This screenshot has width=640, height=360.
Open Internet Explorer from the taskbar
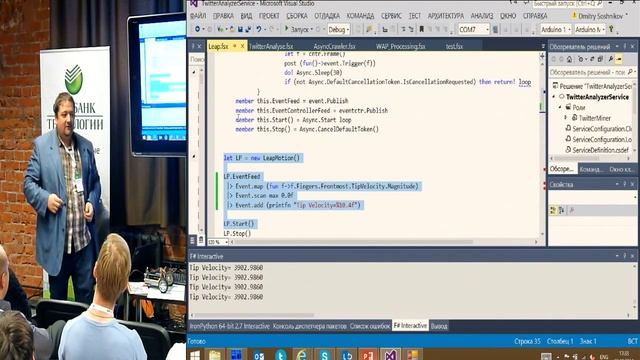coord(302,355)
